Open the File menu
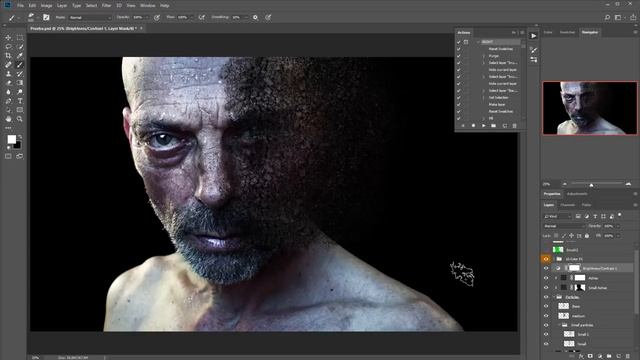The image size is (640, 360). pyautogui.click(x=20, y=6)
